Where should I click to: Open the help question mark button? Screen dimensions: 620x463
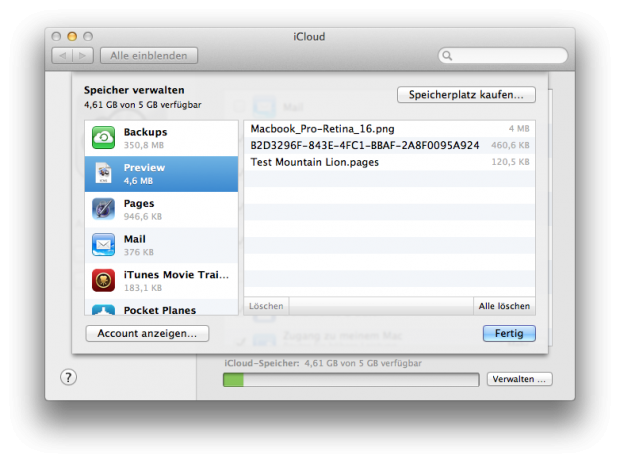point(68,377)
